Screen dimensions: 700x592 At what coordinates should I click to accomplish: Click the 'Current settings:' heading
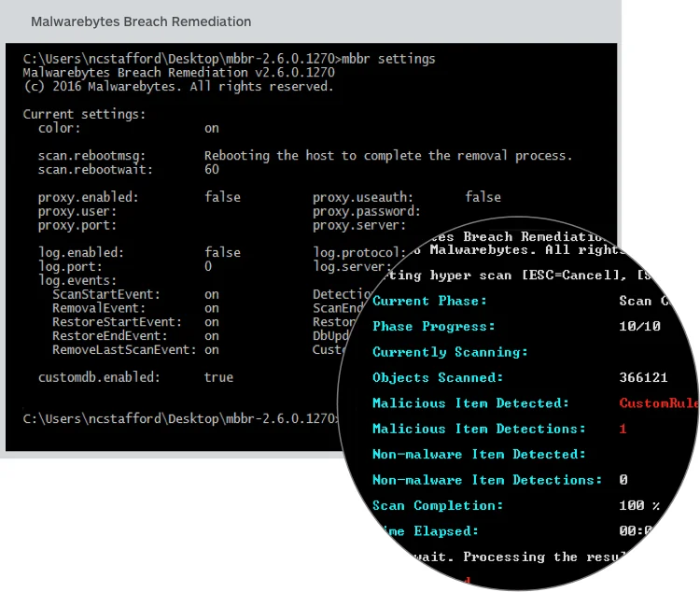point(84,114)
